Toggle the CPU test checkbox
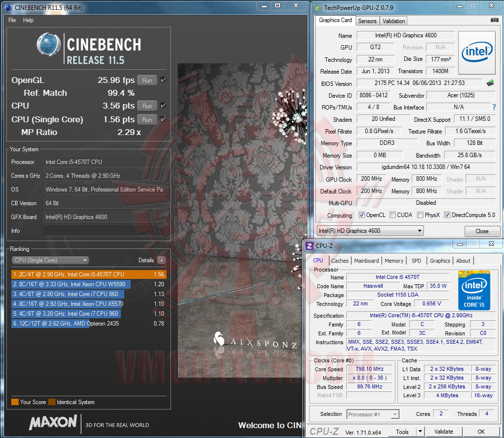This screenshot has width=504, height=438. pos(163,106)
